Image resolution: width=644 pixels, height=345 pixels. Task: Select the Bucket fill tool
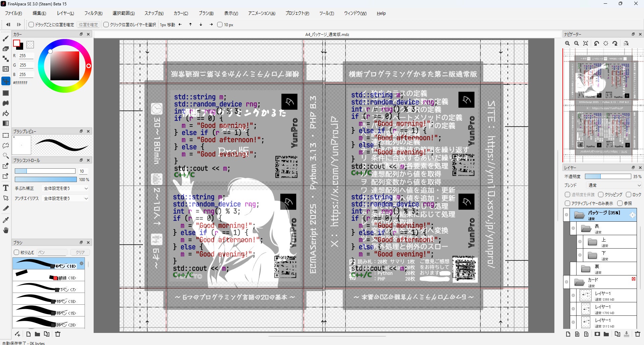pos(6,113)
